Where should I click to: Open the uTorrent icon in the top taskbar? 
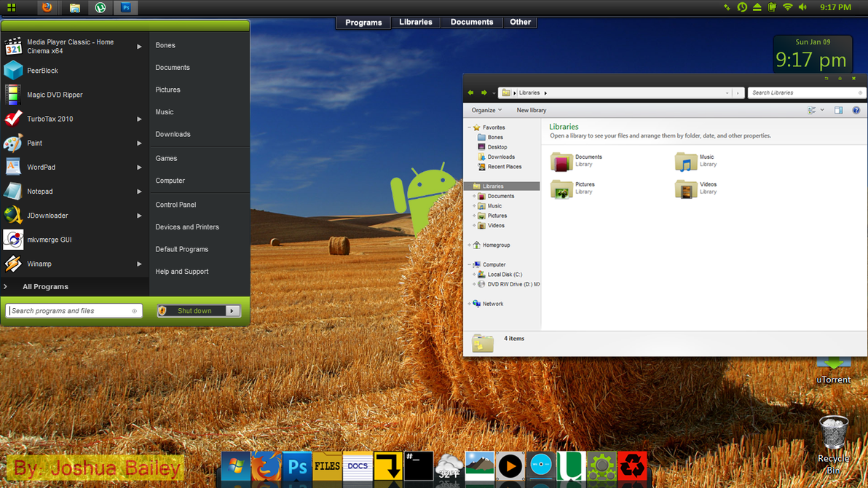100,8
